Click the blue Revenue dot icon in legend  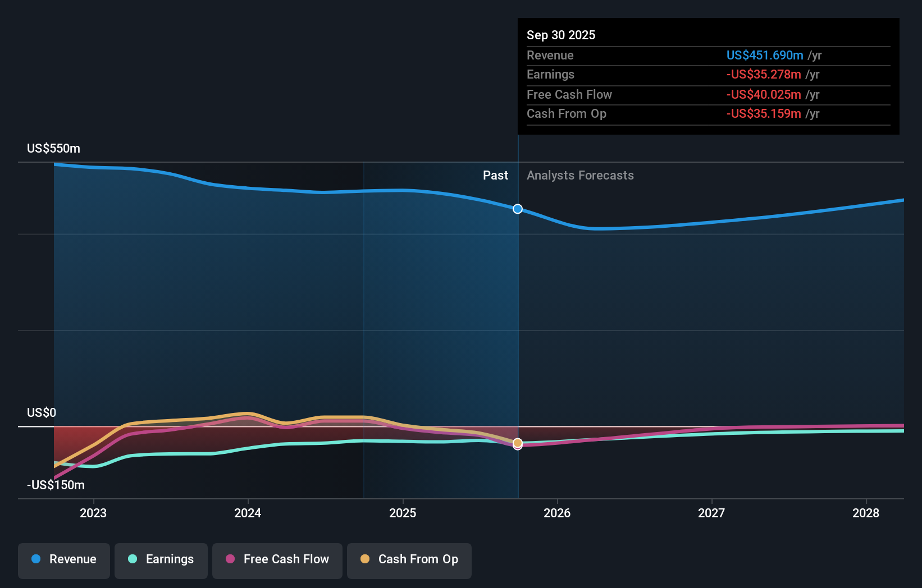[x=36, y=559]
